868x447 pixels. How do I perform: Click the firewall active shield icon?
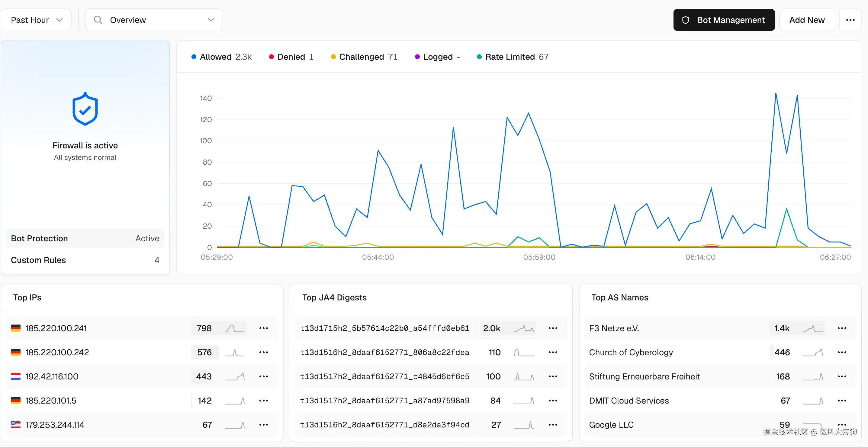[x=85, y=109]
